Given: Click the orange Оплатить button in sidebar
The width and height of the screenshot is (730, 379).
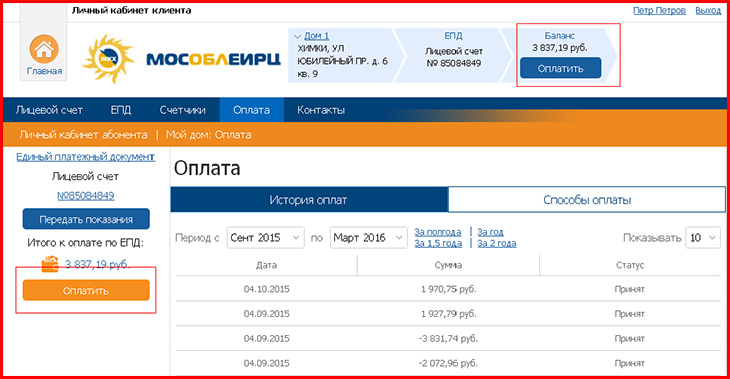Looking at the screenshot, I should (86, 291).
